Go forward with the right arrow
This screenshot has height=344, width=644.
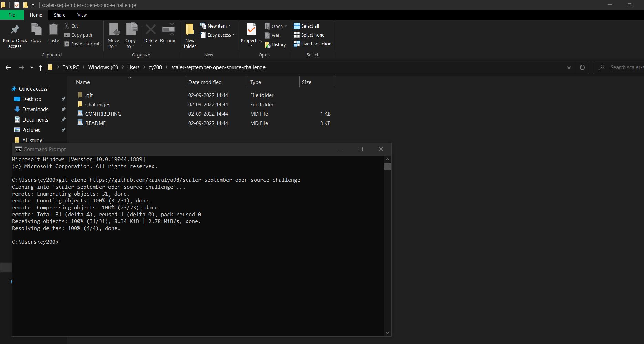[21, 67]
